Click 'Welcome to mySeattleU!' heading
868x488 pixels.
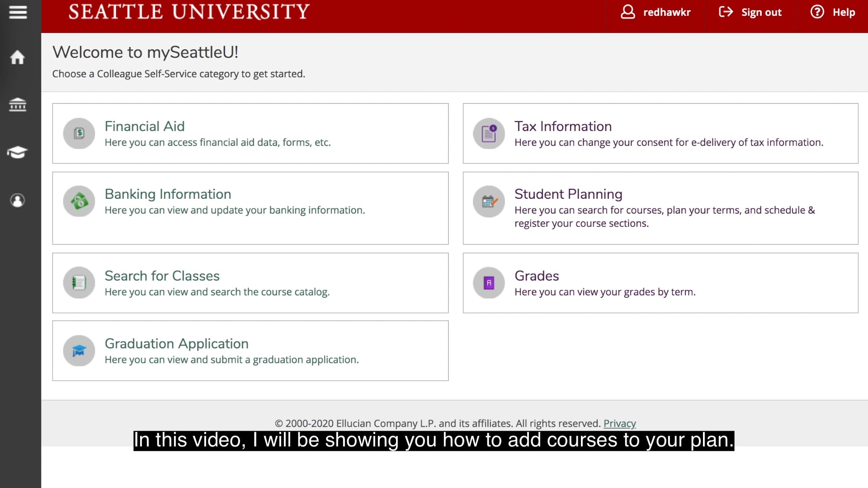coord(145,52)
